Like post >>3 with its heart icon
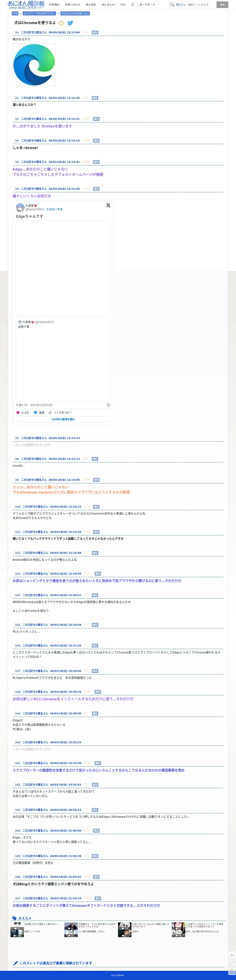The image size is (236, 980). pos(84,119)
